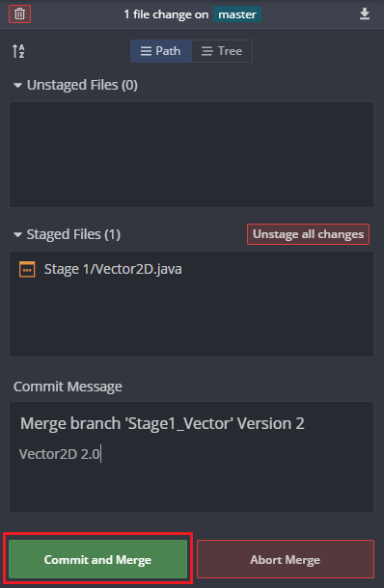Click the master branch label
This screenshot has height=588, width=384.
tap(237, 14)
